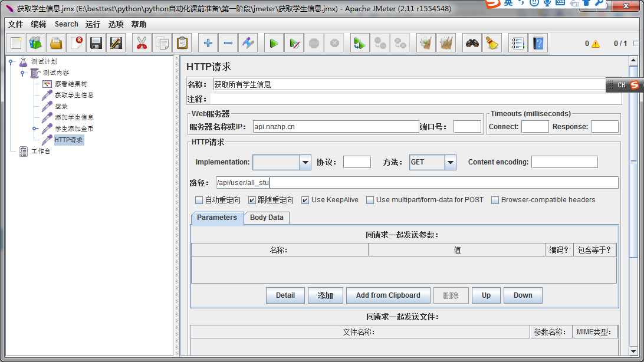Click the Open file folder icon
This screenshot has width=644, height=362.
pos(56,43)
